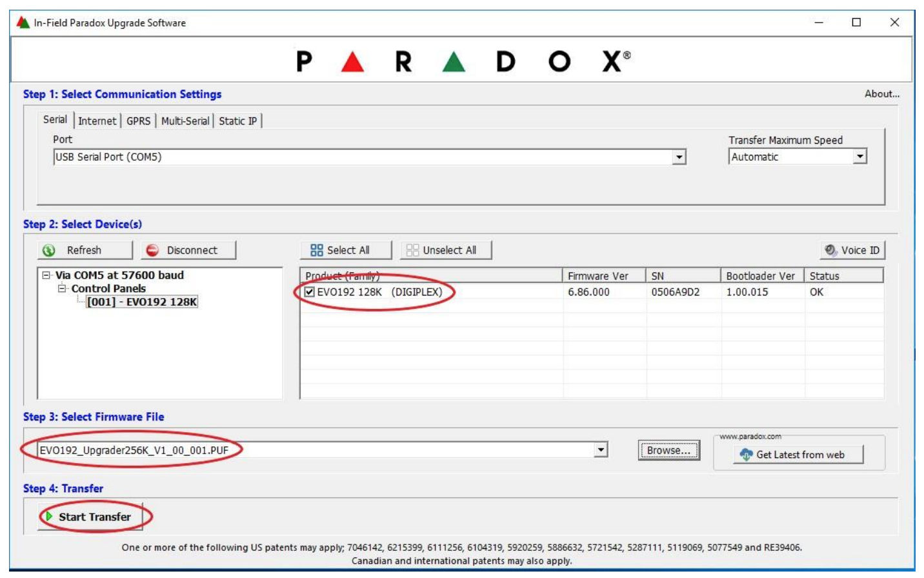Select the [001] - EVO192 128K tree item
This screenshot has height=578, width=924.
(x=142, y=302)
